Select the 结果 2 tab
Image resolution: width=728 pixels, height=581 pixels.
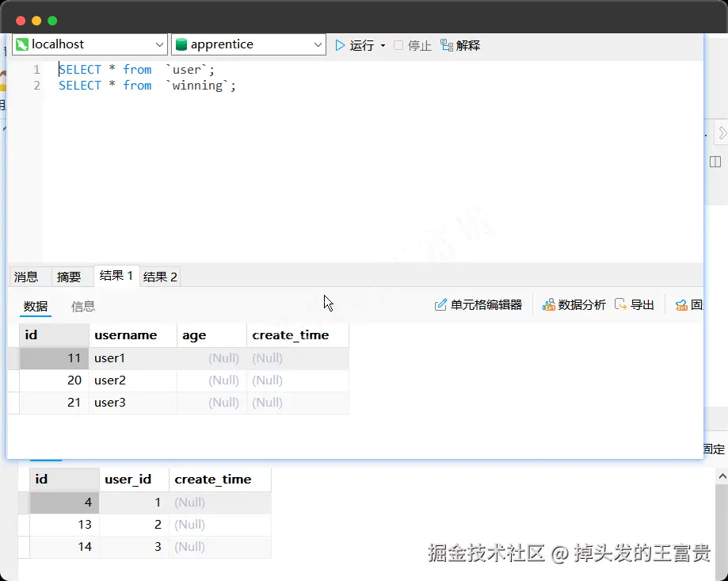(160, 277)
